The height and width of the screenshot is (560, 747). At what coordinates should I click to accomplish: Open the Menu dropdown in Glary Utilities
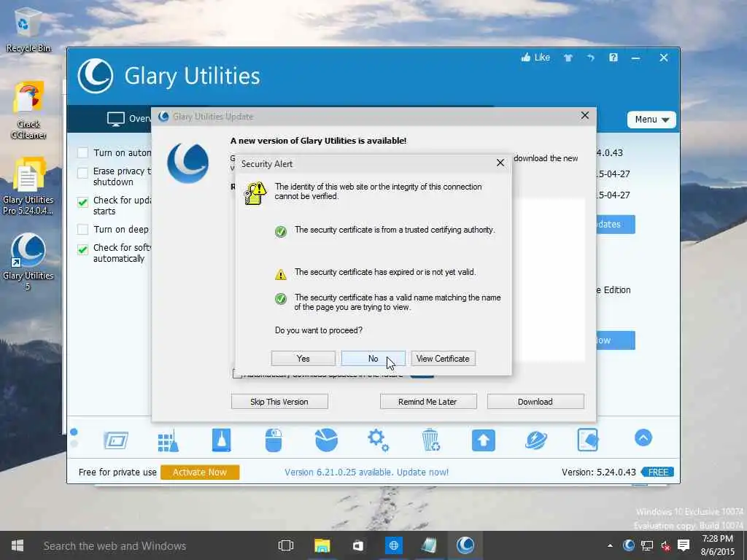click(x=651, y=120)
